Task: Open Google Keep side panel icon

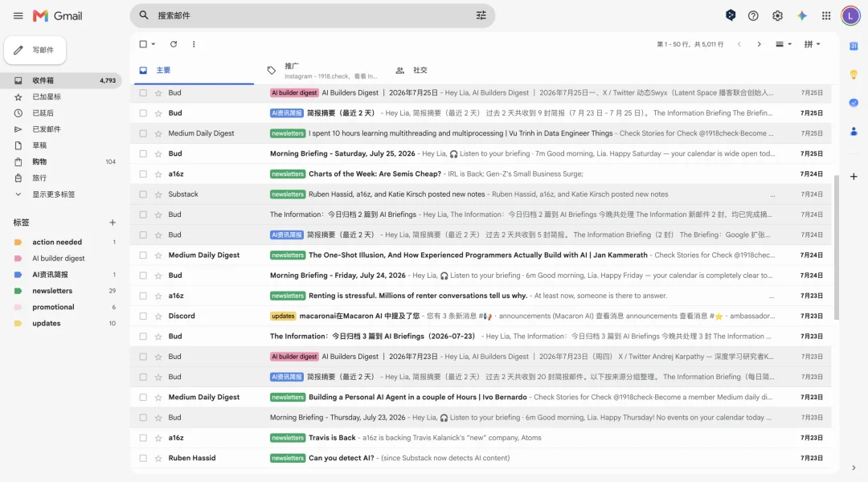Action: (x=854, y=75)
